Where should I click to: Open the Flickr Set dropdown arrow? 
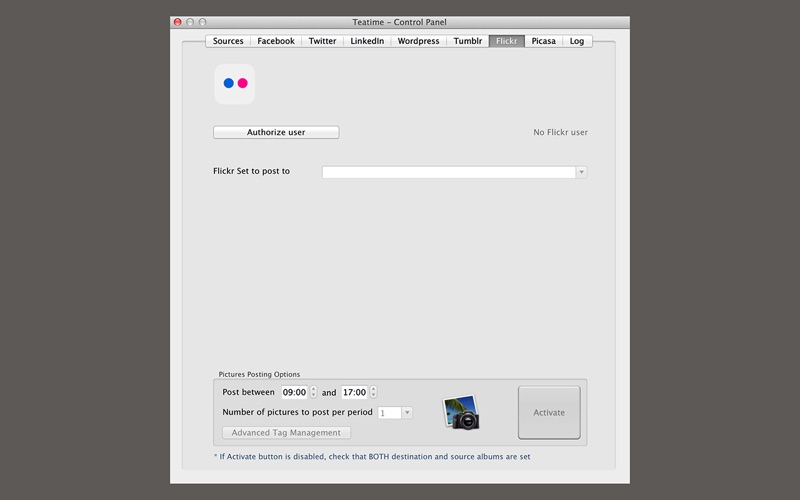pyautogui.click(x=581, y=172)
